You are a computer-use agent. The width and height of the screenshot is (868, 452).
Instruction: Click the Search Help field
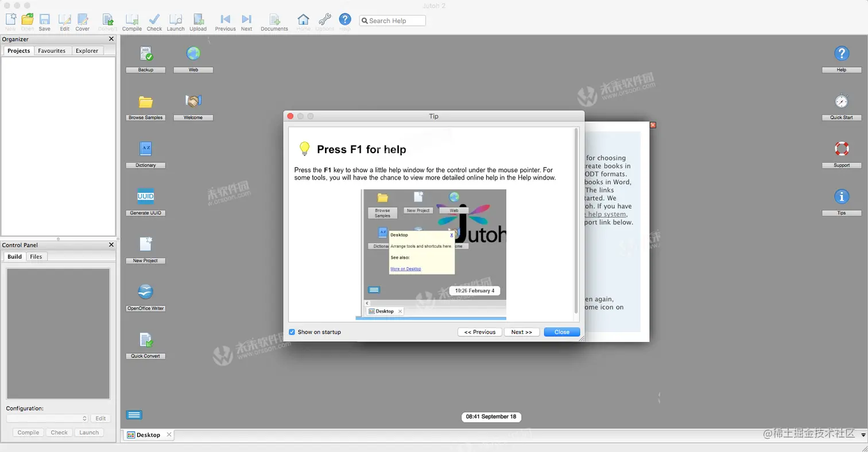tap(393, 21)
